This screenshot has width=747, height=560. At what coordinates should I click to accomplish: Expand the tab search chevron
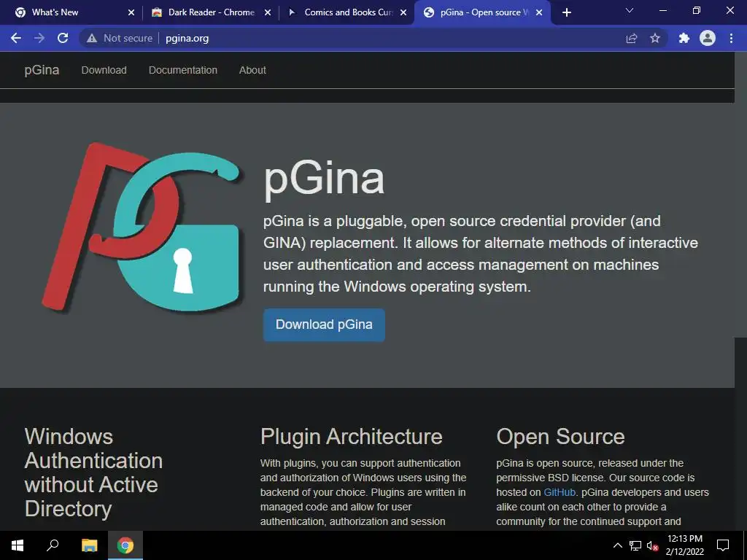pos(630,10)
